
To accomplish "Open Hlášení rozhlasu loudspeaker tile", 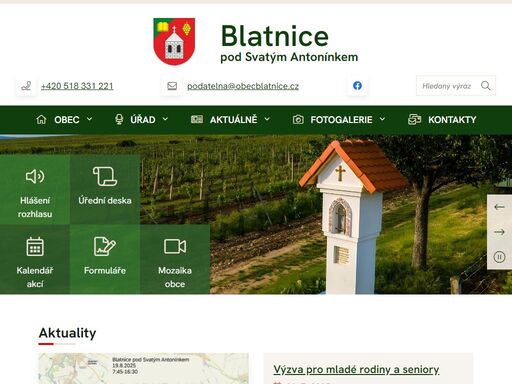I will click(x=35, y=189).
